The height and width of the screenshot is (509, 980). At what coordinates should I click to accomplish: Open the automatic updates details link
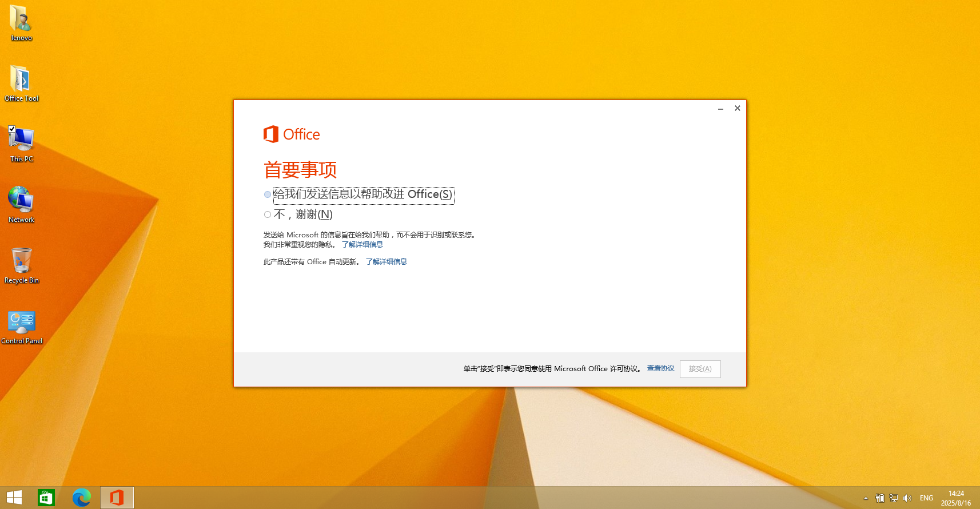pos(386,262)
